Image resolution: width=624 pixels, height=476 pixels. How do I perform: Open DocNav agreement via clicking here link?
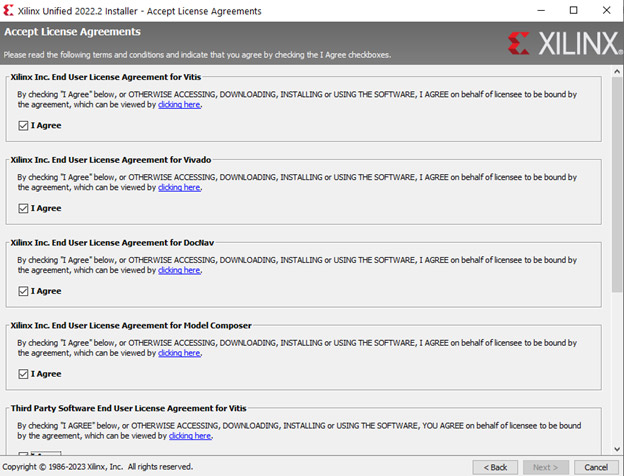tap(179, 270)
